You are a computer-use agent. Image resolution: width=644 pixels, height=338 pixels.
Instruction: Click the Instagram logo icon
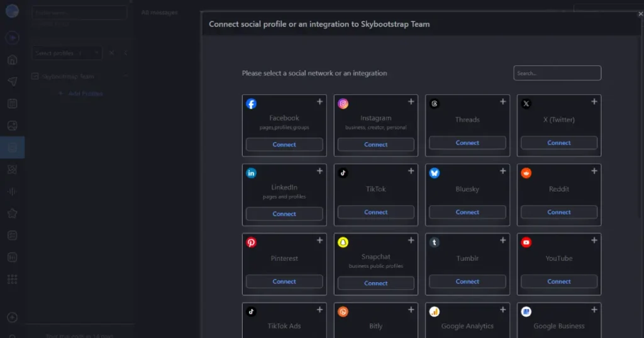coord(343,104)
